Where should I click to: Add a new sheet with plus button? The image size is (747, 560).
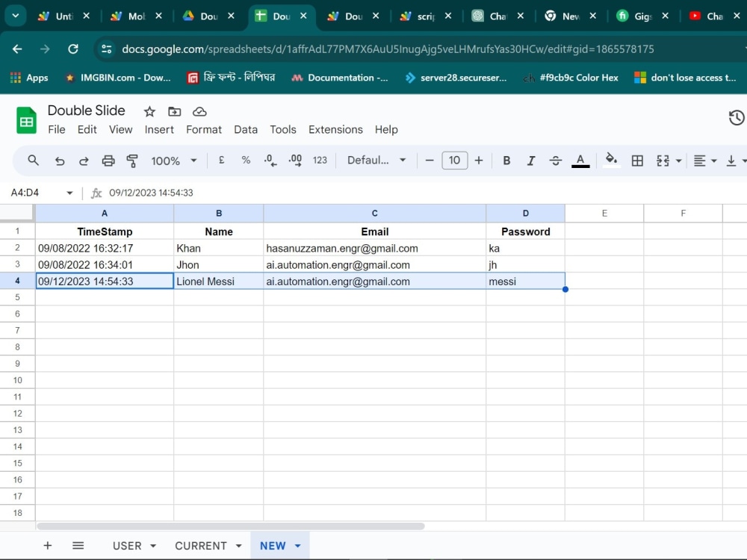47,545
